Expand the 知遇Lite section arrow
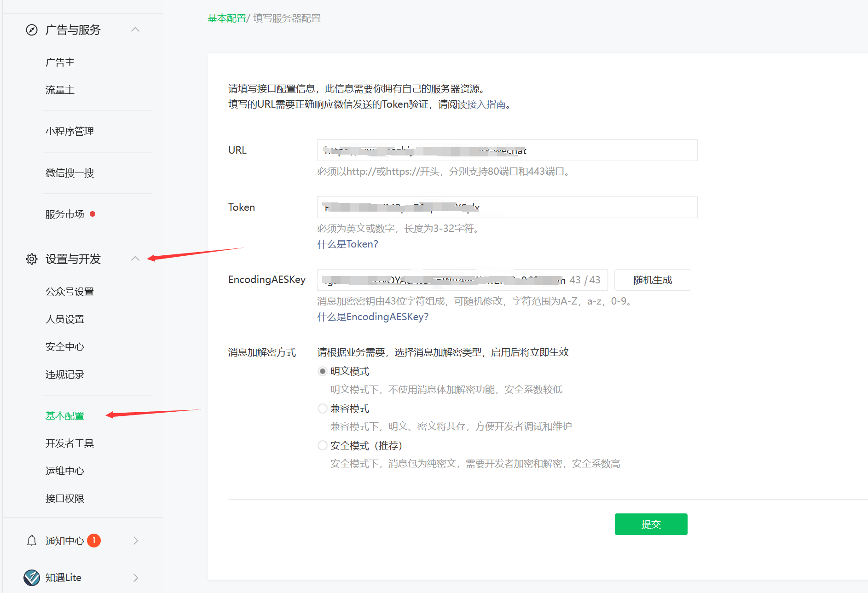Viewport: 868px width, 593px height. coord(135,577)
